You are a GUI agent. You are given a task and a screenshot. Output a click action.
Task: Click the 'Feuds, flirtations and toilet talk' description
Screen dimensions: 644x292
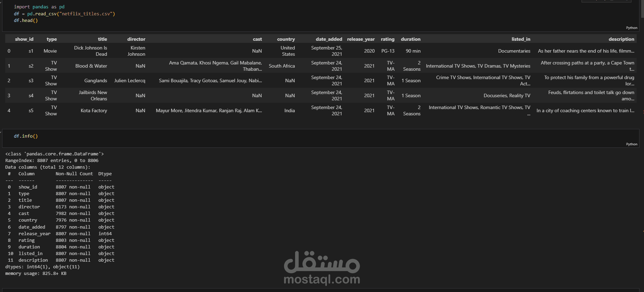pos(591,96)
